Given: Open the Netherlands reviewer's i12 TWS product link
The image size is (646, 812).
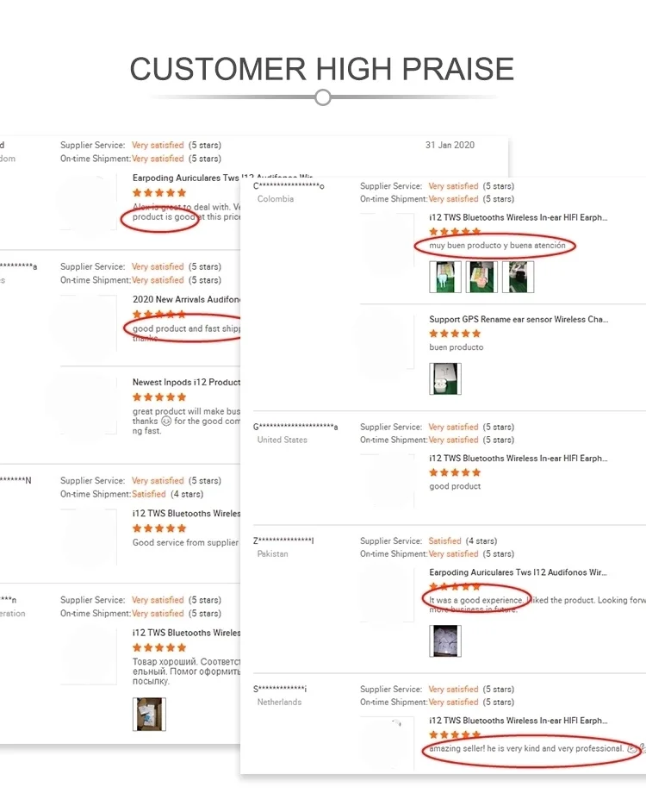Looking at the screenshot, I should point(518,720).
